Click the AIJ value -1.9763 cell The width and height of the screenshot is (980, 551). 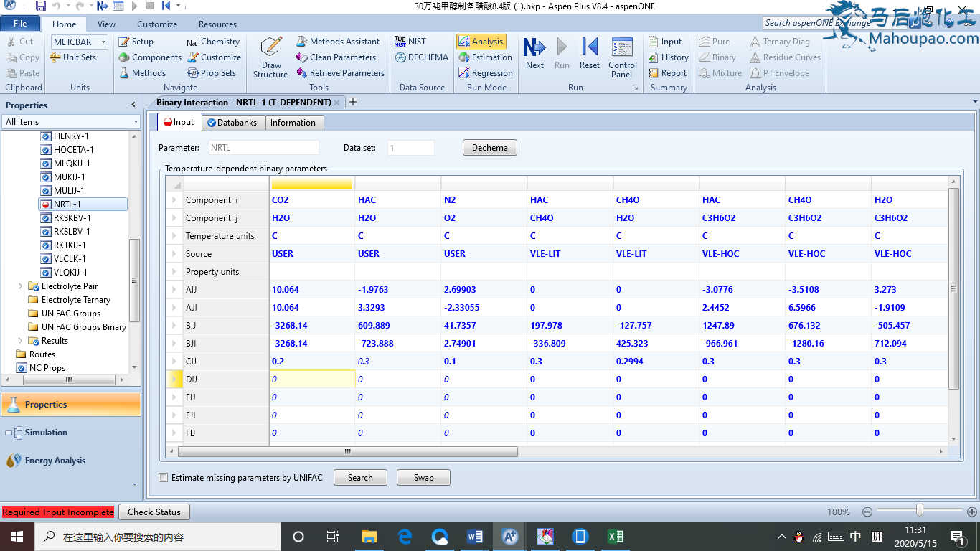tap(397, 290)
